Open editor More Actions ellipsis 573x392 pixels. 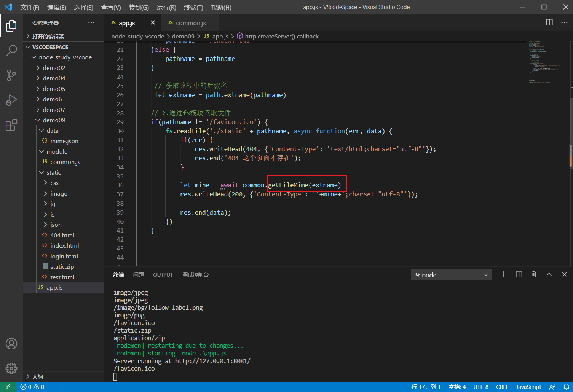pyautogui.click(x=564, y=22)
